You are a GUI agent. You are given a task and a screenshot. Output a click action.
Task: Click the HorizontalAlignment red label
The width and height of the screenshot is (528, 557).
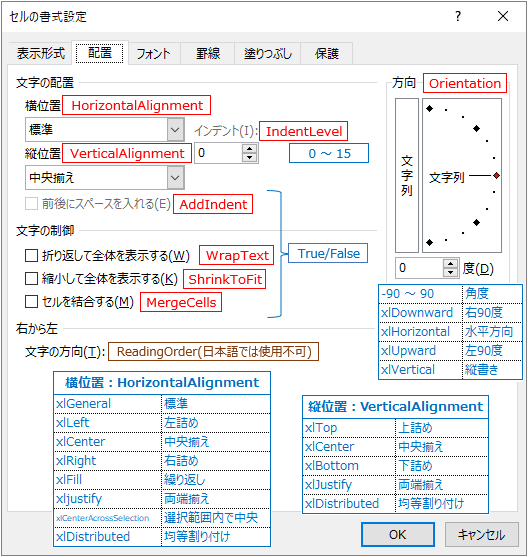pyautogui.click(x=137, y=105)
